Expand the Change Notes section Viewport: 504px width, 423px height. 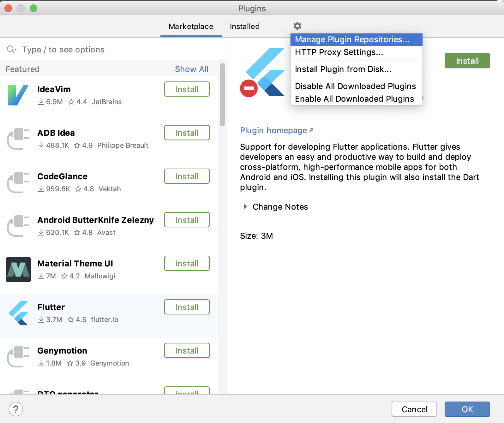click(x=245, y=206)
